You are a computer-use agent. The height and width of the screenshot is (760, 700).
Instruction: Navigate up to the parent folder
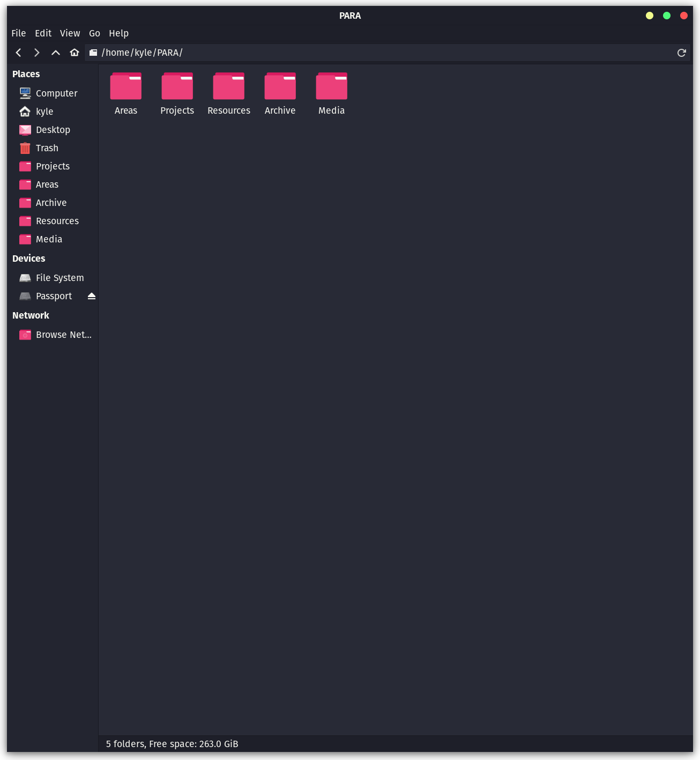pyautogui.click(x=55, y=53)
